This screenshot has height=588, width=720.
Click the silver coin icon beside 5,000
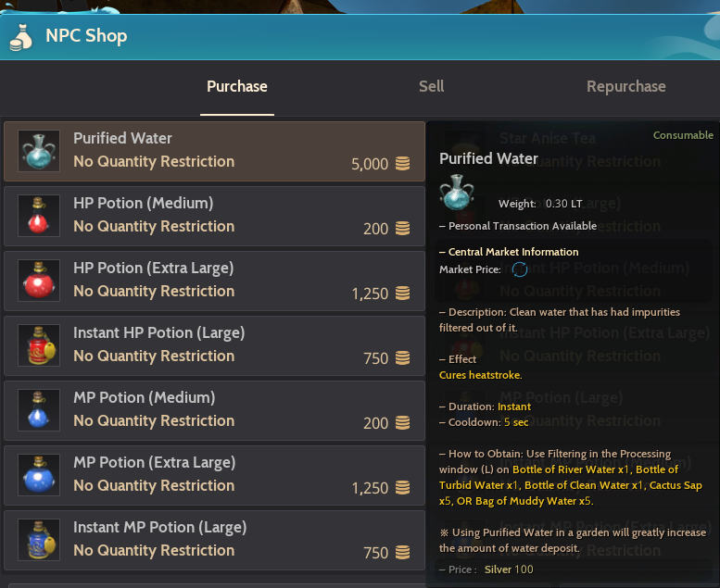point(402,164)
